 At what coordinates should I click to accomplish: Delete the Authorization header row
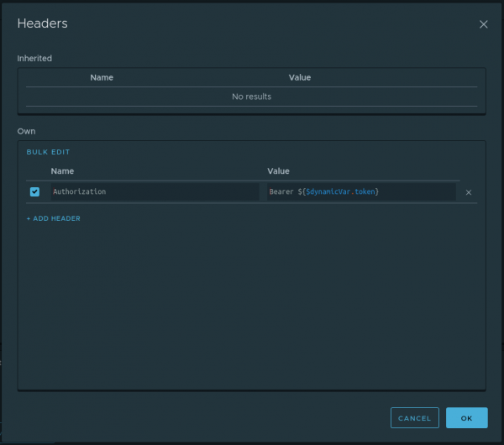[469, 192]
